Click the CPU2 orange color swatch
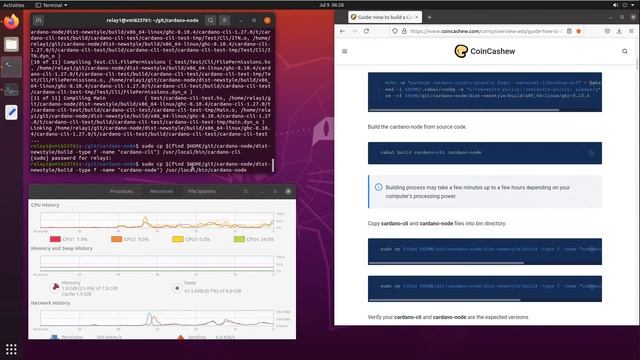Screen dimensions: 640x360 point(116,239)
